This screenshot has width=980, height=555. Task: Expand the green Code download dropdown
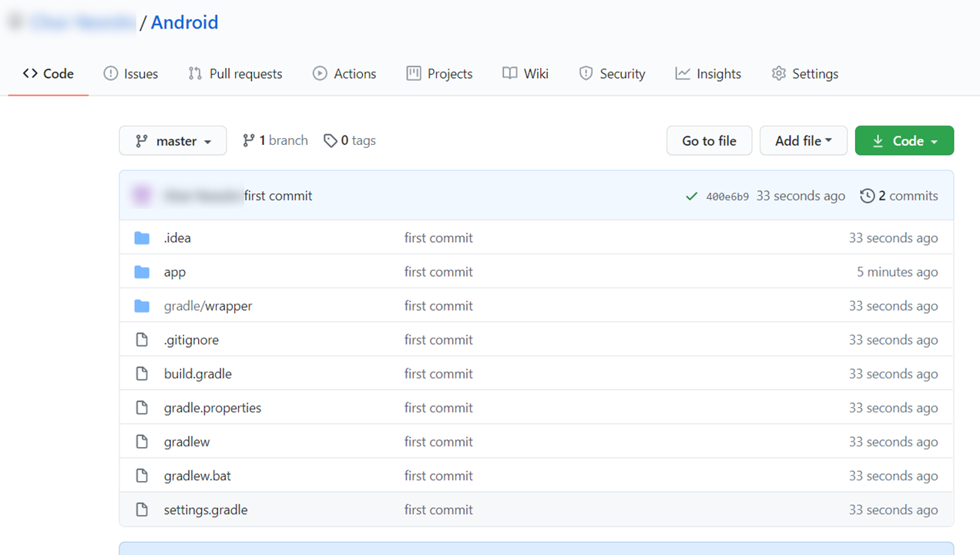click(x=904, y=140)
